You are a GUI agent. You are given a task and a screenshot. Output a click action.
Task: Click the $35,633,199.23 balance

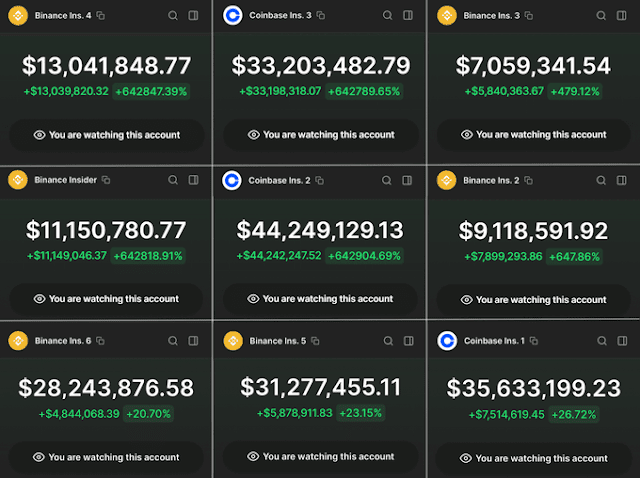(x=533, y=388)
